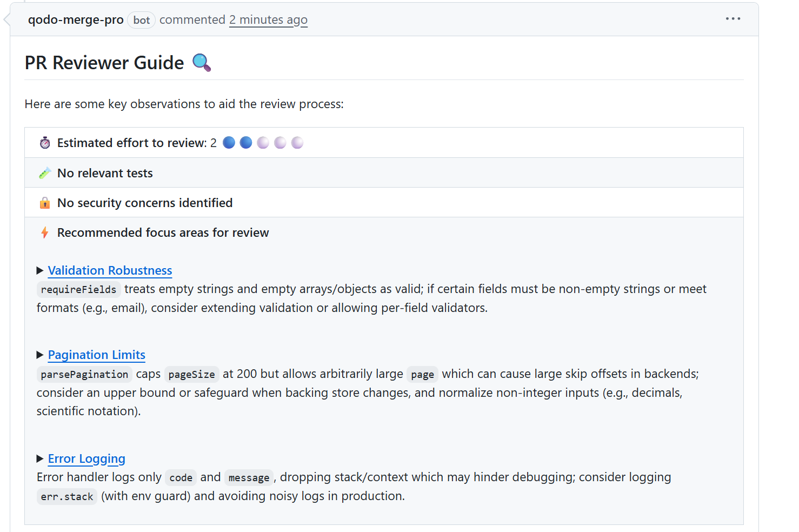Click the lightning icon for recommended focus areas
The image size is (799, 532).
point(44,232)
